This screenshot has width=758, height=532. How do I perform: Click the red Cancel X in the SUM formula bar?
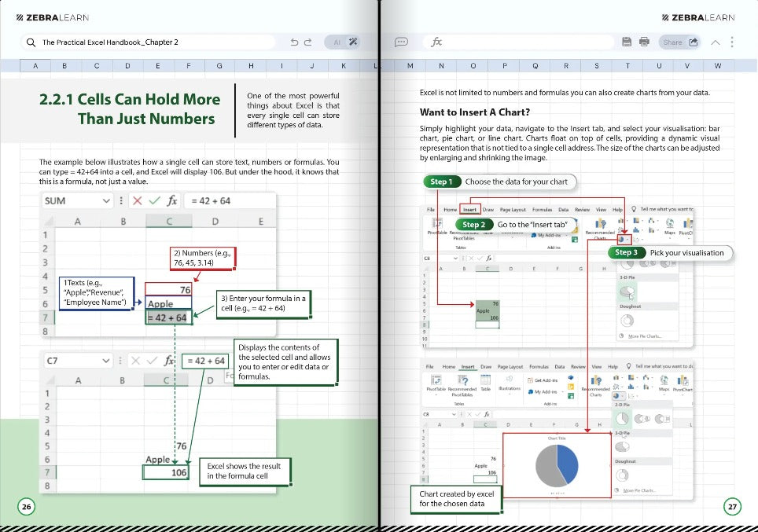coord(138,200)
